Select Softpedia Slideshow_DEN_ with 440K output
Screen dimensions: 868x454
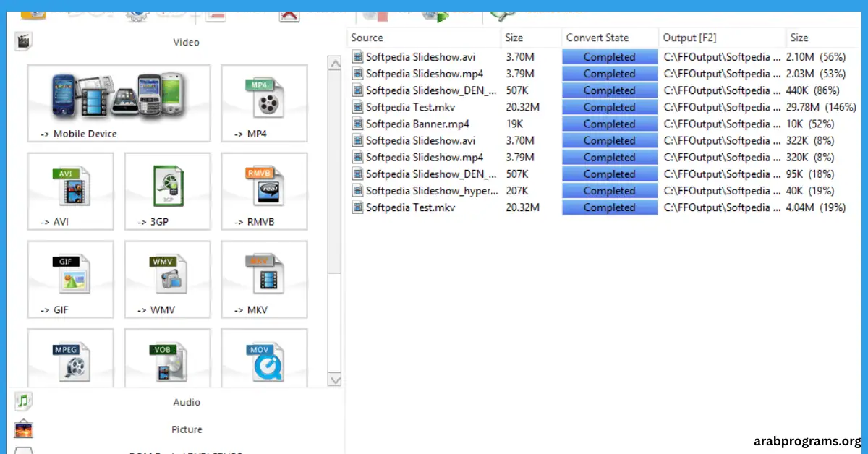[x=432, y=90]
